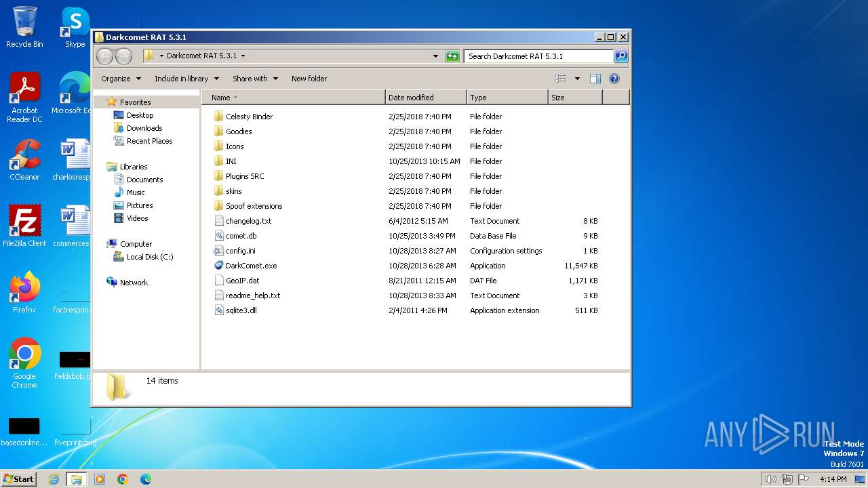Open Windows Media Player from taskbar

point(100,479)
